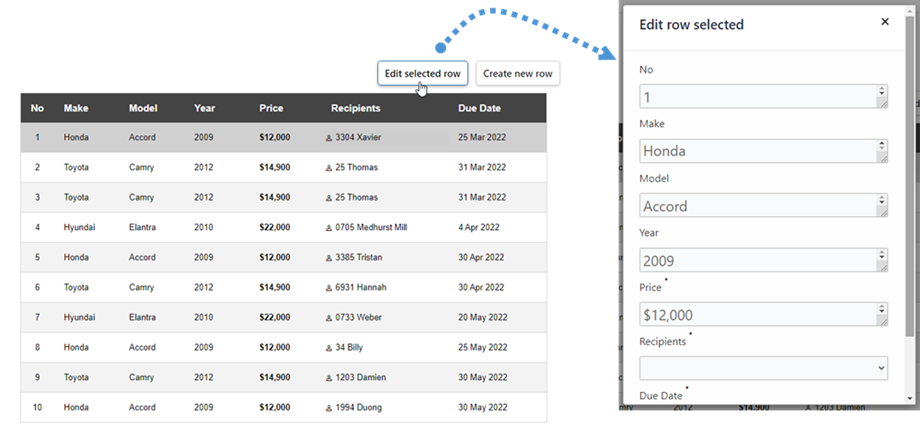
Task: Click the person icon beside 0733 Weber
Action: coord(329,318)
